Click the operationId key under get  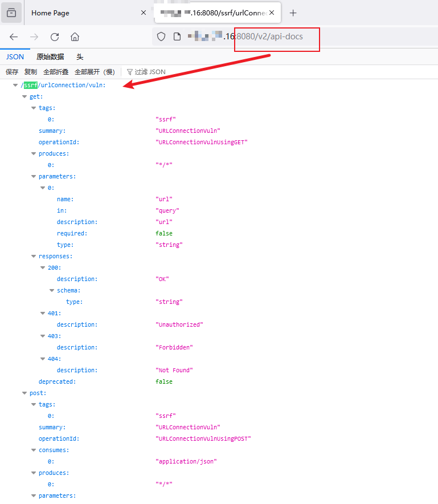59,142
